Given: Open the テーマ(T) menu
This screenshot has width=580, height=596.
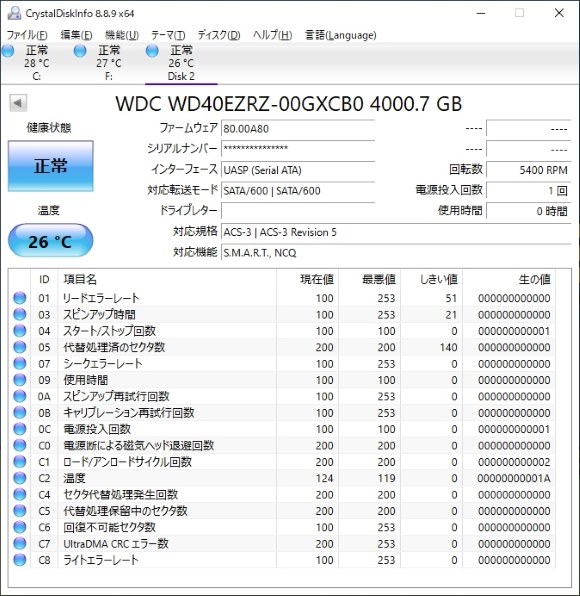Looking at the screenshot, I should [x=168, y=35].
